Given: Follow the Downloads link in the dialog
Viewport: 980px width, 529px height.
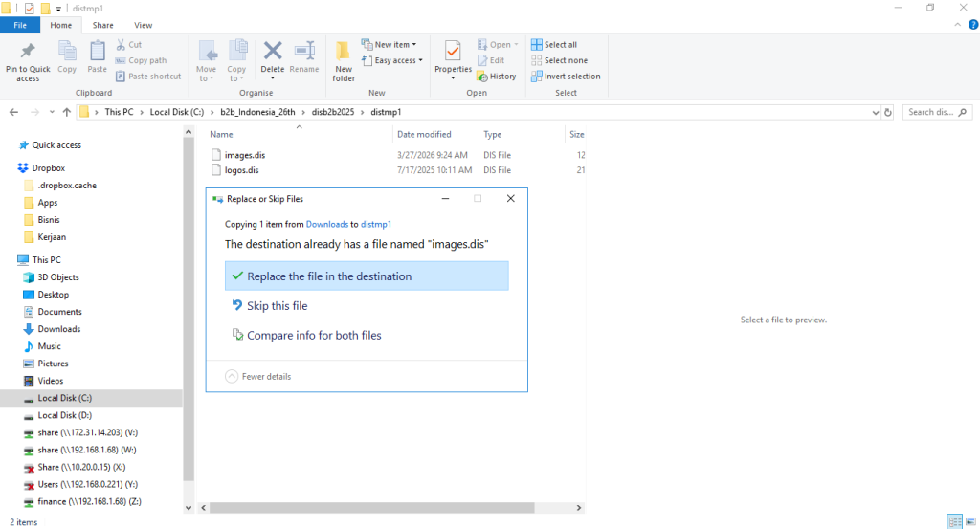Looking at the screenshot, I should pyautogui.click(x=326, y=224).
